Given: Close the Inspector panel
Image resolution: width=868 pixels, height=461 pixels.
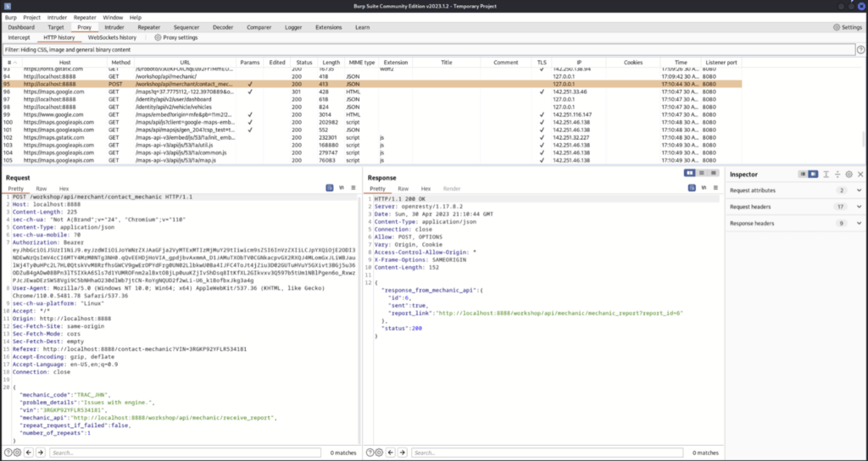Looking at the screenshot, I should [860, 174].
